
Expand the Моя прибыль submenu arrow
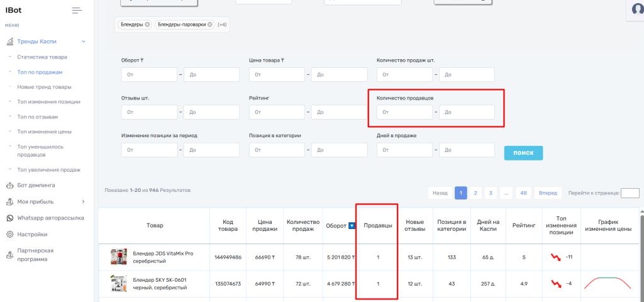click(x=83, y=202)
